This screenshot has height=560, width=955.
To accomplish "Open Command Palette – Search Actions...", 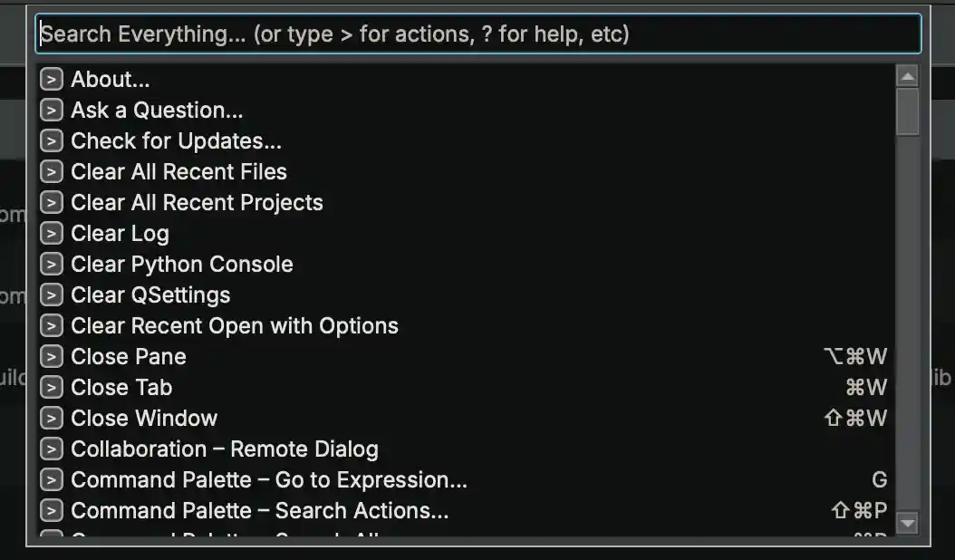I will (259, 511).
